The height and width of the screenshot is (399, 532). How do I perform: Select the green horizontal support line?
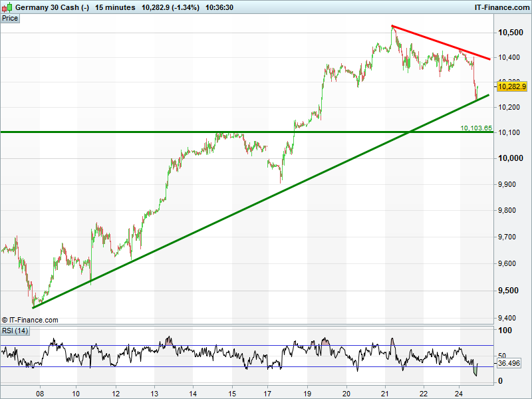(247, 132)
